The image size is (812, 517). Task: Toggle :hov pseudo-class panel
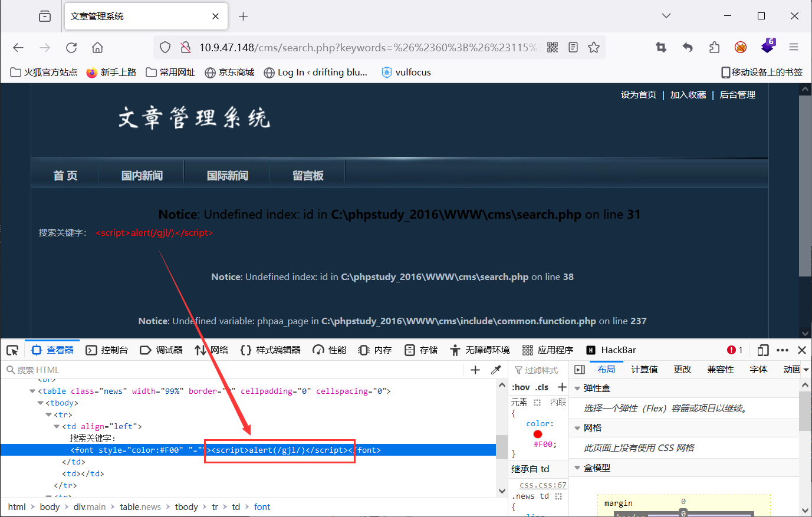coord(521,387)
